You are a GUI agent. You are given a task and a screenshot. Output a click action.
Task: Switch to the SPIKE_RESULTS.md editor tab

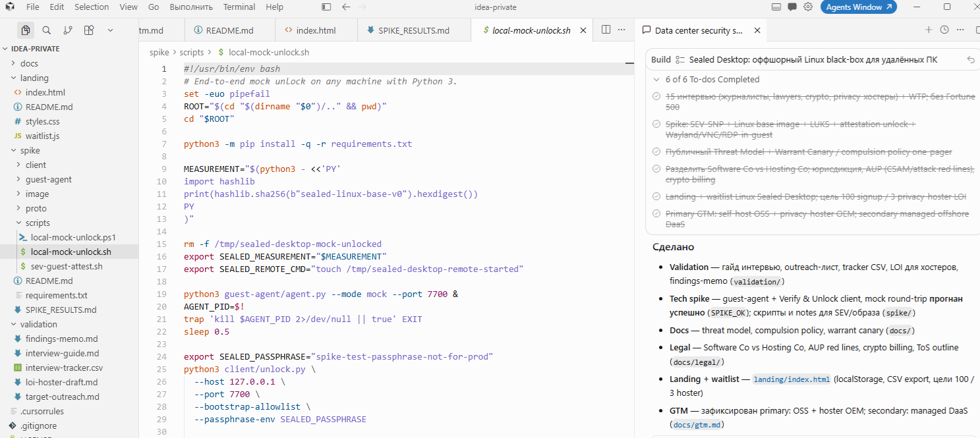[414, 30]
